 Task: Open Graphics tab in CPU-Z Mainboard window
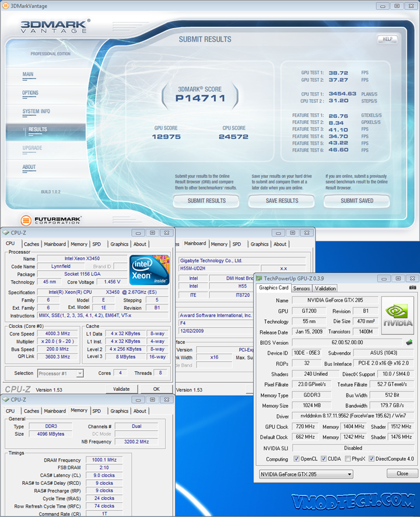[260, 244]
